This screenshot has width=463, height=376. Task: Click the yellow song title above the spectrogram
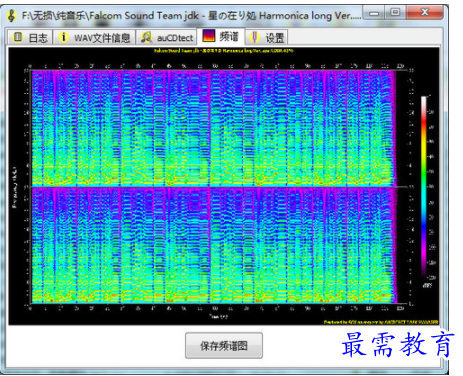(224, 51)
